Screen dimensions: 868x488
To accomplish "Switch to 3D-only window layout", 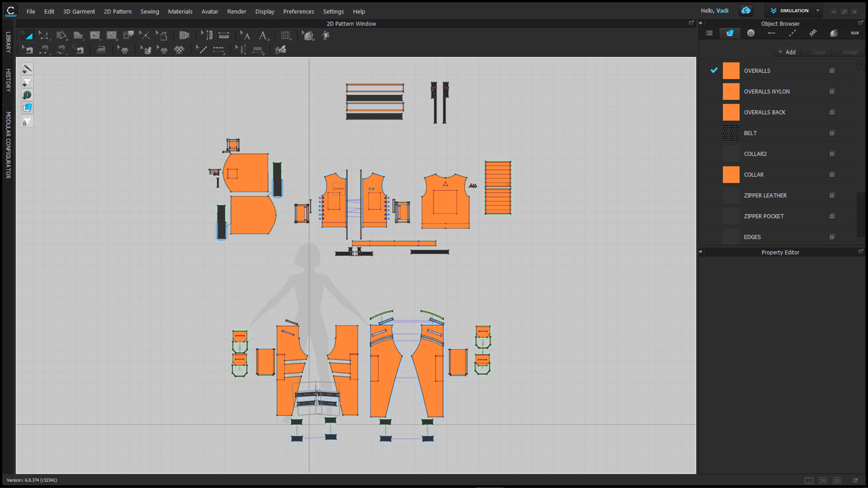I will (823, 480).
